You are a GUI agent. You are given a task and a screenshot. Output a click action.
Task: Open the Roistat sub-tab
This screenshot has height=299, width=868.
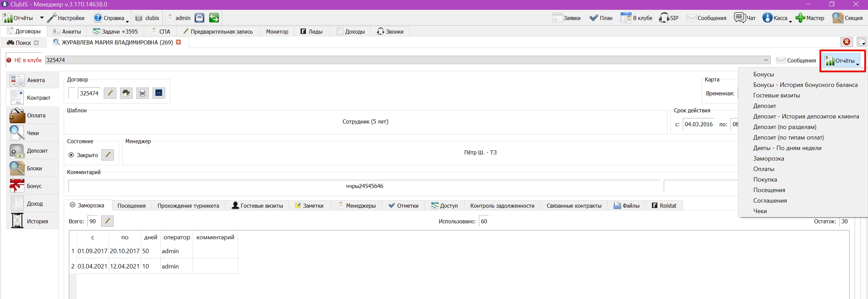664,206
